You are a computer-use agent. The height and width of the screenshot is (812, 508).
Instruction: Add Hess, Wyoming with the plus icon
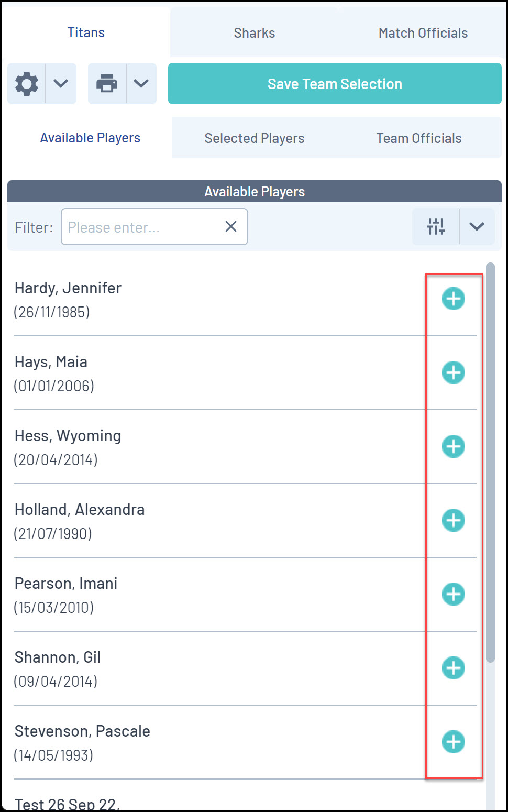pos(453,446)
